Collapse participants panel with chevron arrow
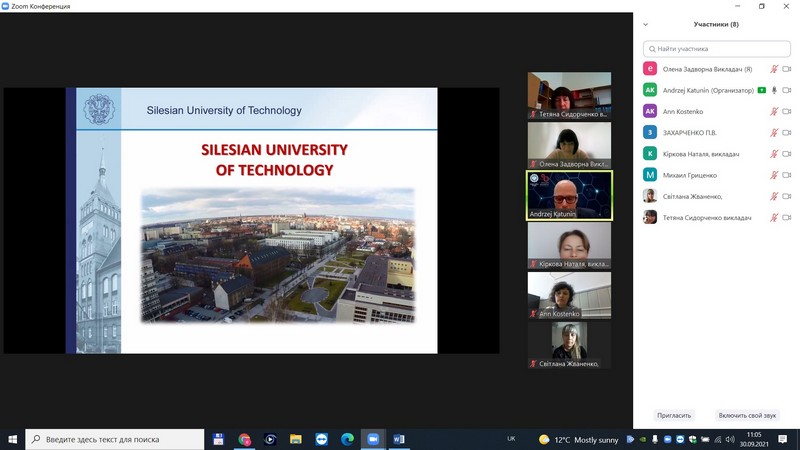This screenshot has width=800, height=450. [646, 24]
